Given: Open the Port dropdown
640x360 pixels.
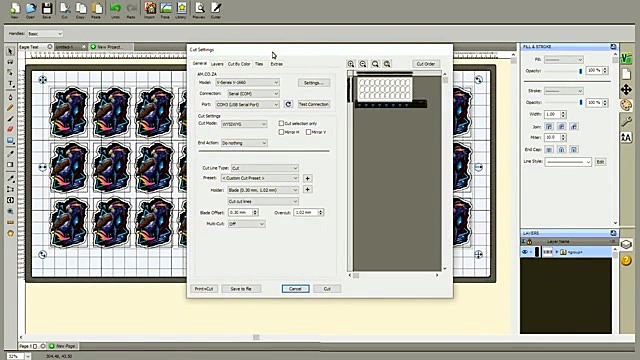Looking at the screenshot, I should pos(247,104).
